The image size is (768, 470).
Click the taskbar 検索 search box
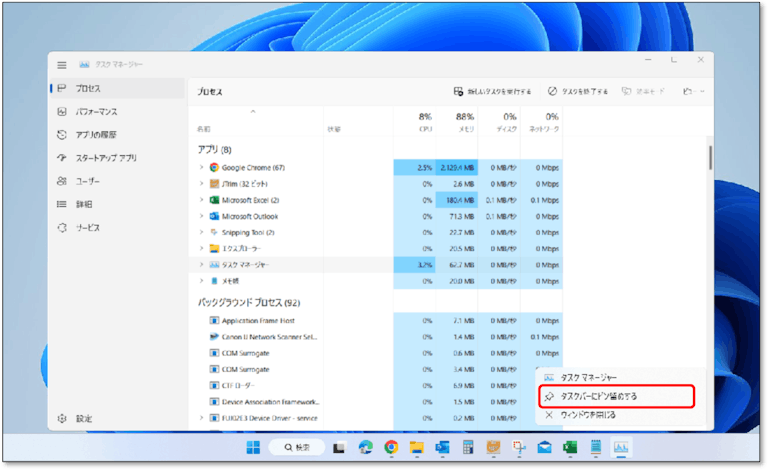pyautogui.click(x=297, y=447)
